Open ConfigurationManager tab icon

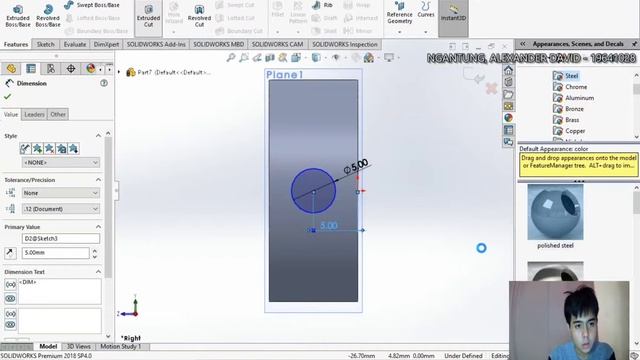51,69
